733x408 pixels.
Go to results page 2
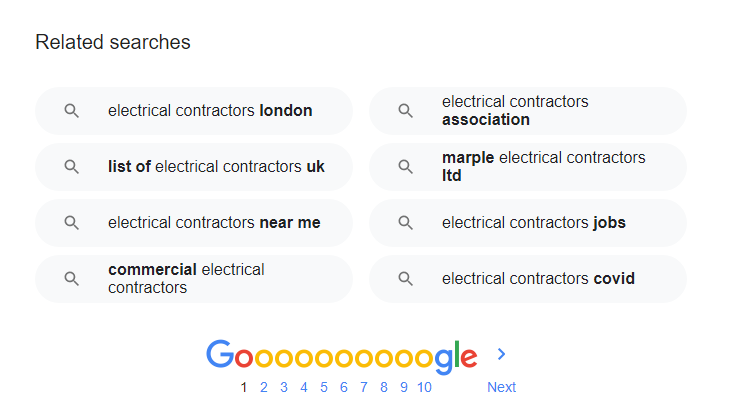(x=264, y=387)
